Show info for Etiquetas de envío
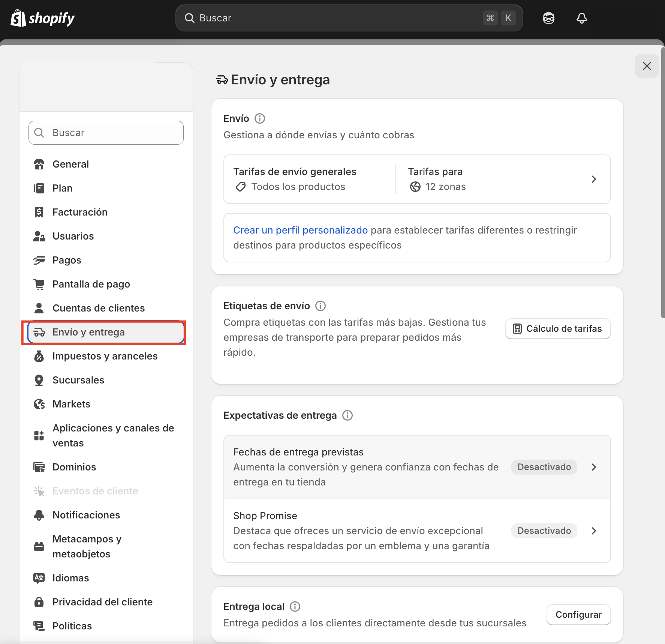This screenshot has width=665, height=644. pos(321,306)
